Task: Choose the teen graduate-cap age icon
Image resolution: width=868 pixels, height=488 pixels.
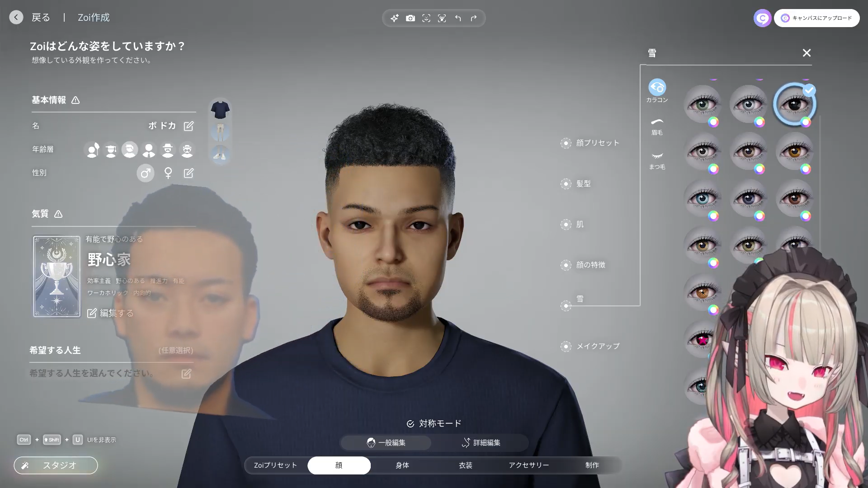Action: (x=111, y=150)
